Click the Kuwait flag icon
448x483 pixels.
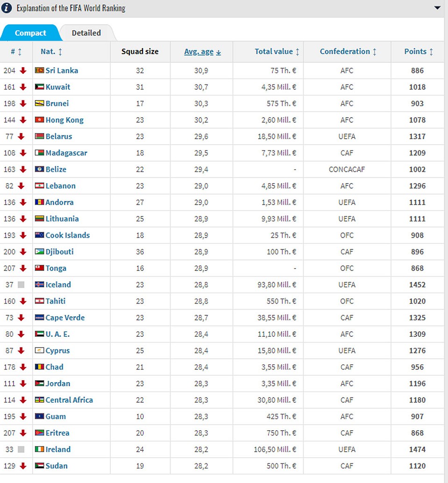tap(39, 87)
